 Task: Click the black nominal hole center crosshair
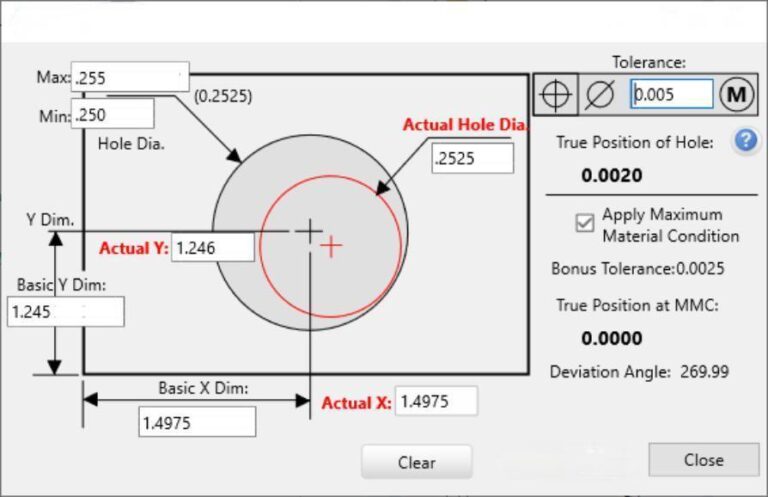click(x=310, y=231)
